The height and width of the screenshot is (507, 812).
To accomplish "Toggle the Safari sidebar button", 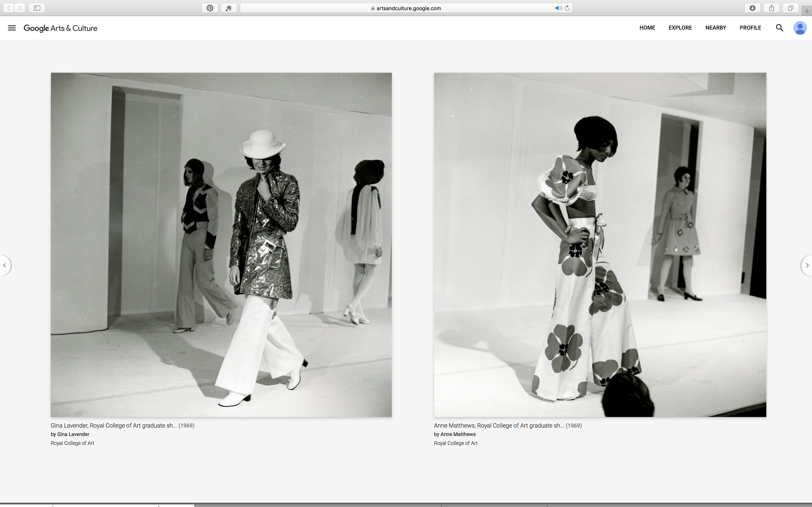I will click(37, 8).
